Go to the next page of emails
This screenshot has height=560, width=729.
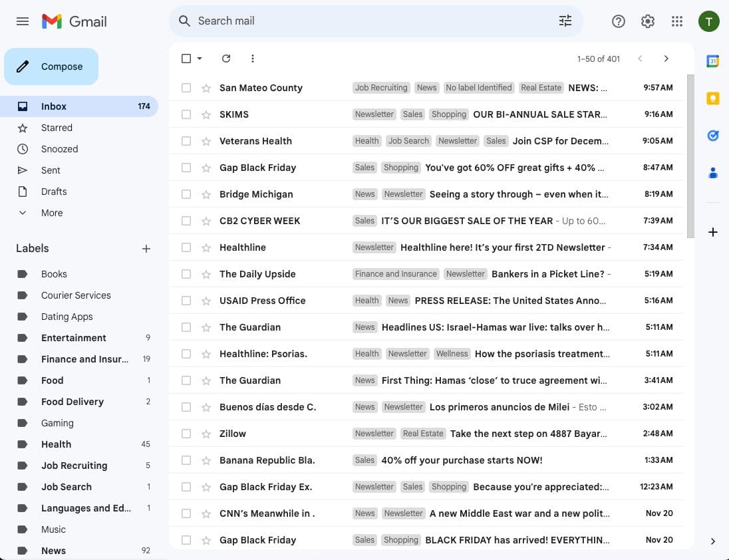tap(666, 59)
